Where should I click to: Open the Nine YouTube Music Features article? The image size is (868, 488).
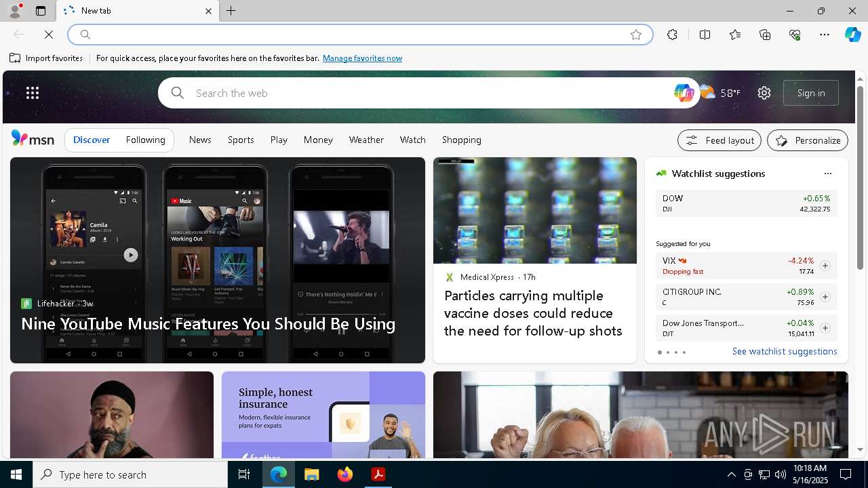208,324
